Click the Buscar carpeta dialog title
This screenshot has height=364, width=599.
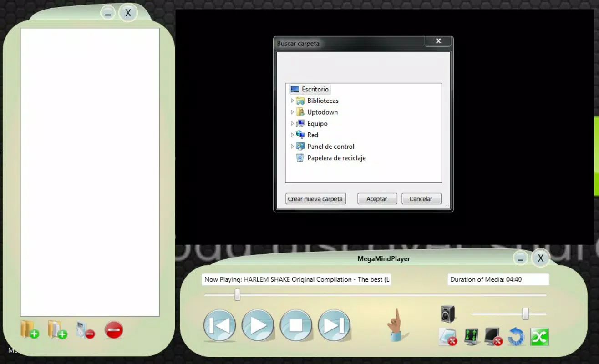pos(298,44)
